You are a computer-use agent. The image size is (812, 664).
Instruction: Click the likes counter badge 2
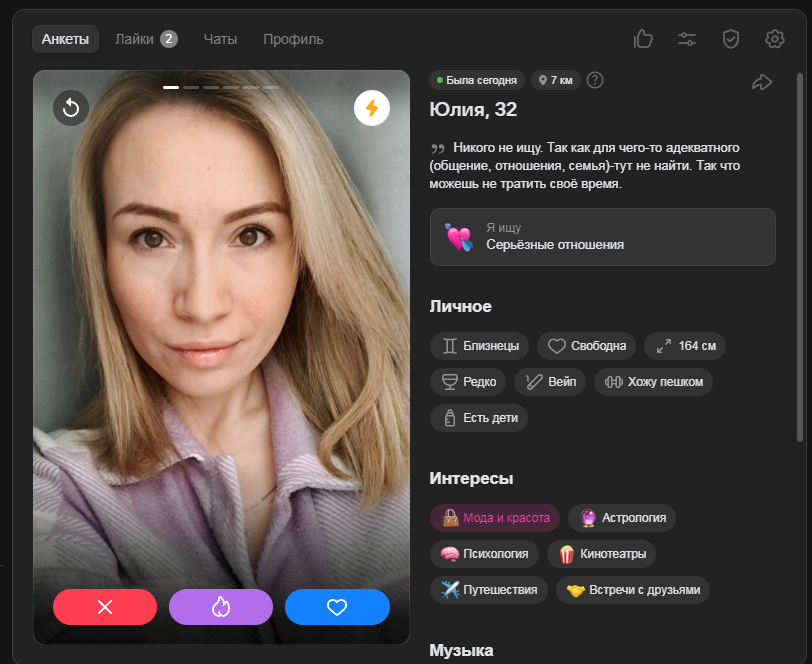pyautogui.click(x=169, y=39)
